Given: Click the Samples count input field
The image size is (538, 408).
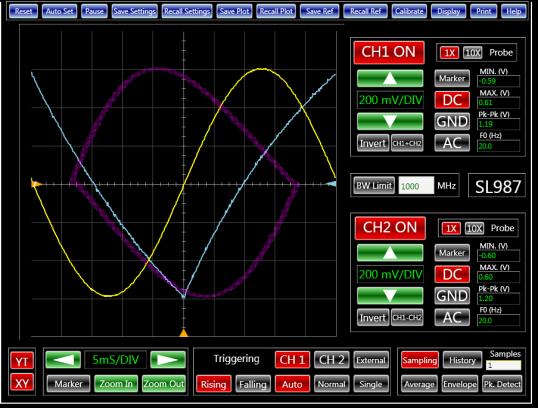Looking at the screenshot, I should [x=503, y=365].
